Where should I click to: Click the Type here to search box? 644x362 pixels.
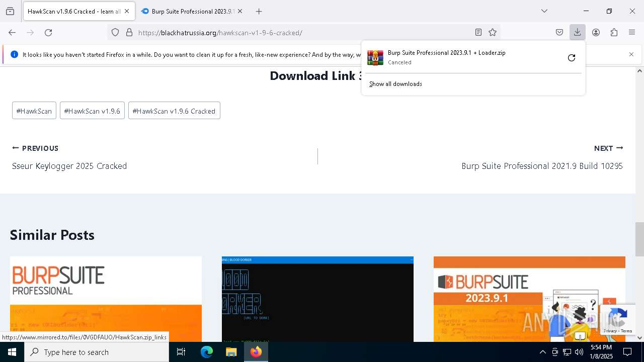(x=97, y=352)
